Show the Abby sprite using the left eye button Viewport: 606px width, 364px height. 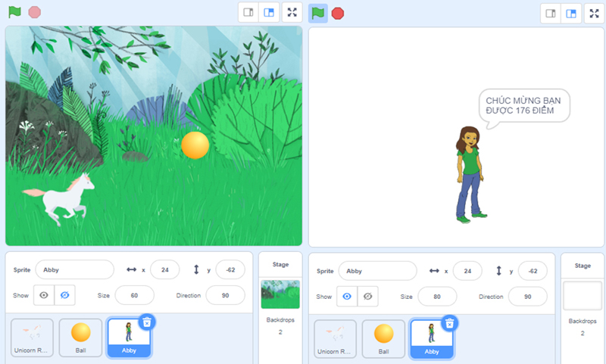(x=44, y=295)
